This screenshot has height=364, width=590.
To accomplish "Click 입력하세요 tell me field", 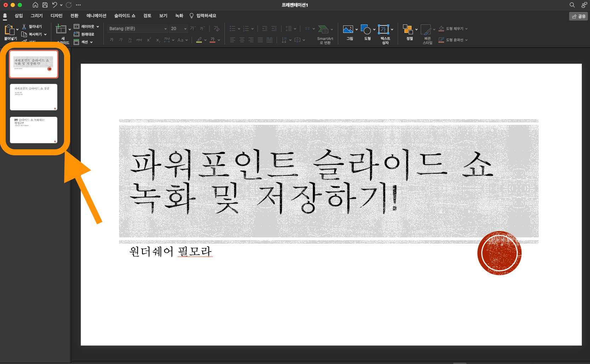I will click(x=203, y=16).
